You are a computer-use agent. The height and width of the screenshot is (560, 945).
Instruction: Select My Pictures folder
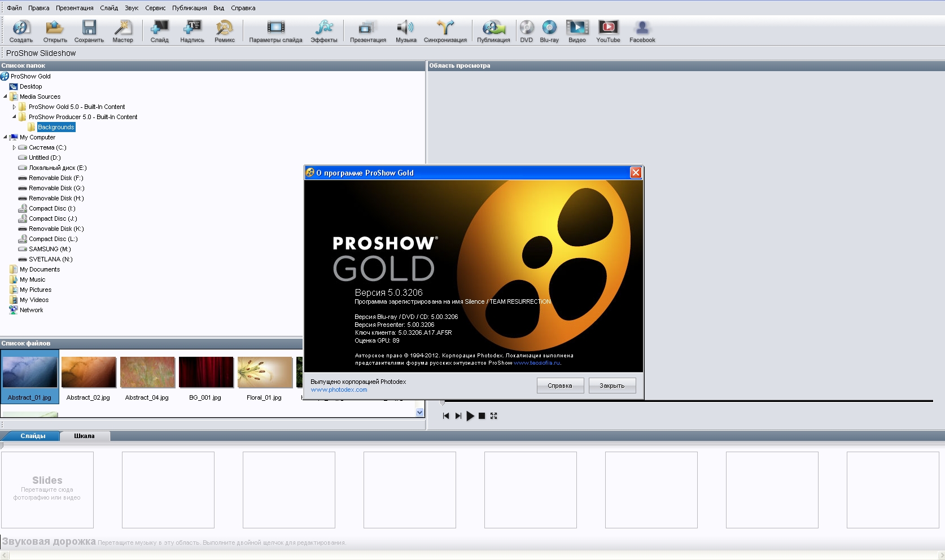[36, 290]
